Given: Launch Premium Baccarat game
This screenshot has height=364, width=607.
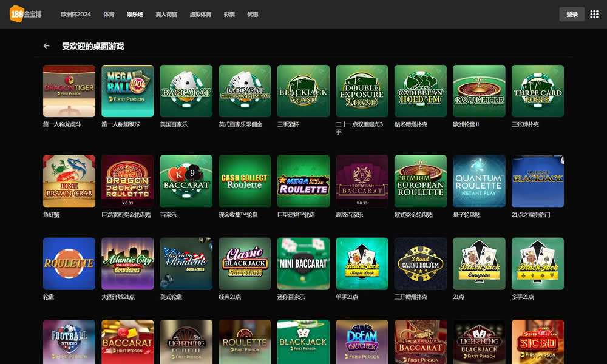Looking at the screenshot, I should (x=362, y=181).
